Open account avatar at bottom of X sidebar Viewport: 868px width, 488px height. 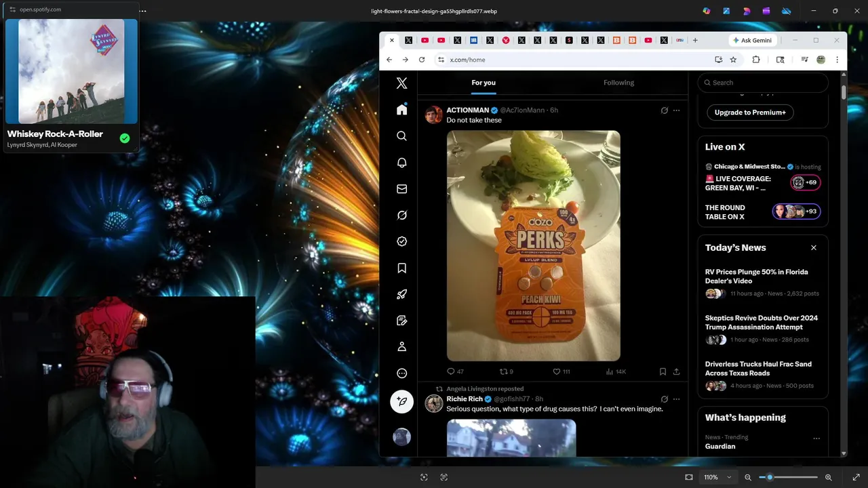(401, 437)
